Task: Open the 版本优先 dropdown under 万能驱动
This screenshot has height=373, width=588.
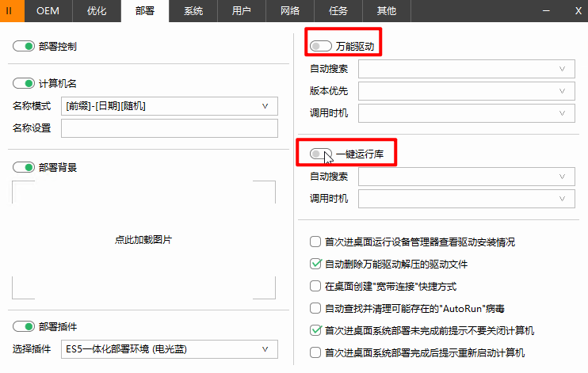Action: coord(466,91)
